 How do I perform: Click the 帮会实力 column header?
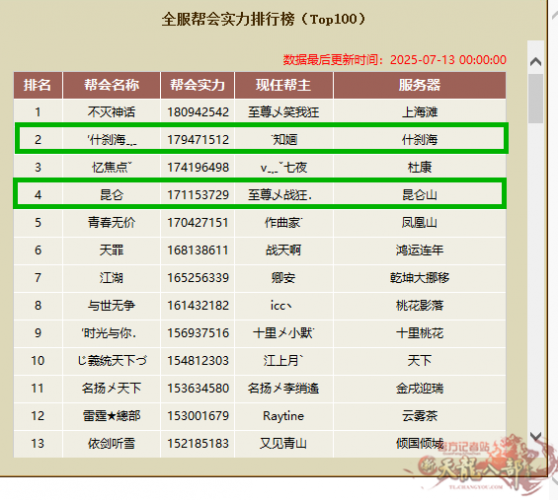(x=198, y=85)
